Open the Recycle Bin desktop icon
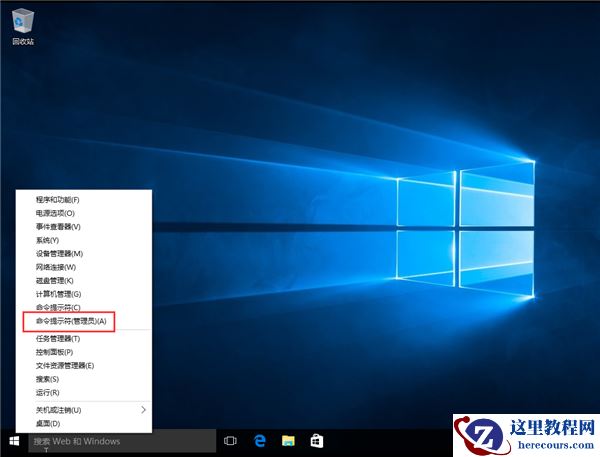This screenshot has height=457, width=600. point(23,27)
